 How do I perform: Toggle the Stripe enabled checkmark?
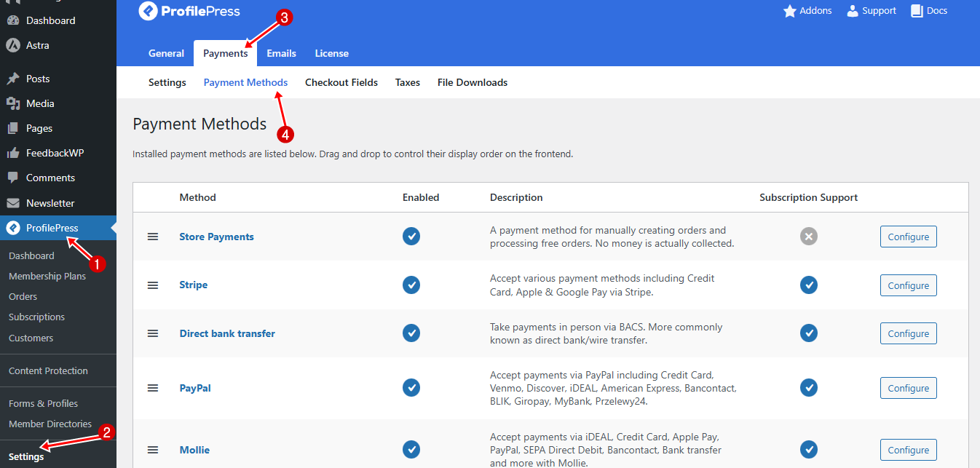click(411, 285)
